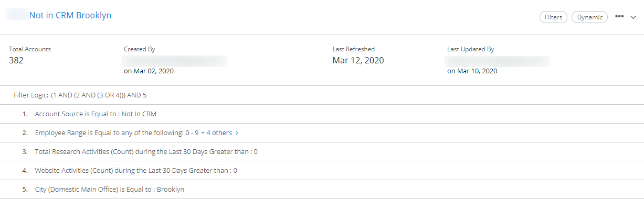Click the Filters pill button

pyautogui.click(x=553, y=17)
